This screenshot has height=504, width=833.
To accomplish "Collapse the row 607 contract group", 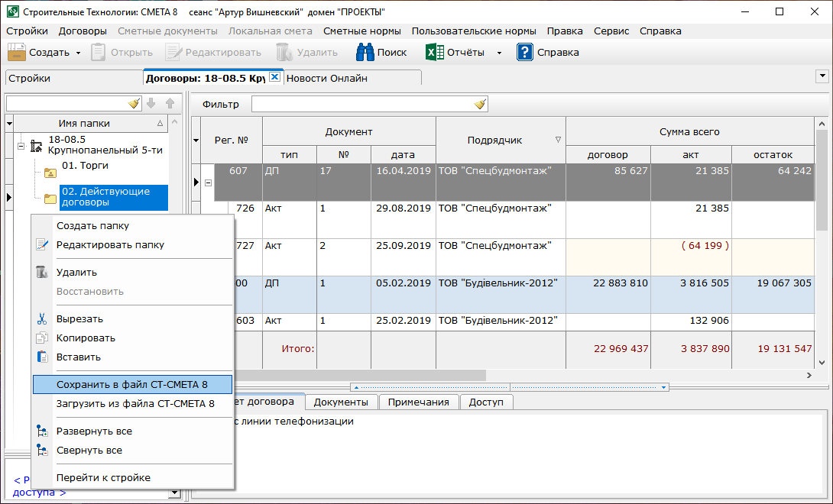I will click(208, 183).
